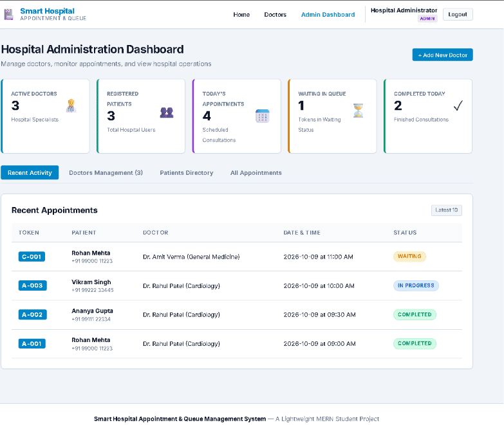Click the Hospital Administration Dashboard heading
504x425 pixels.
93,50
